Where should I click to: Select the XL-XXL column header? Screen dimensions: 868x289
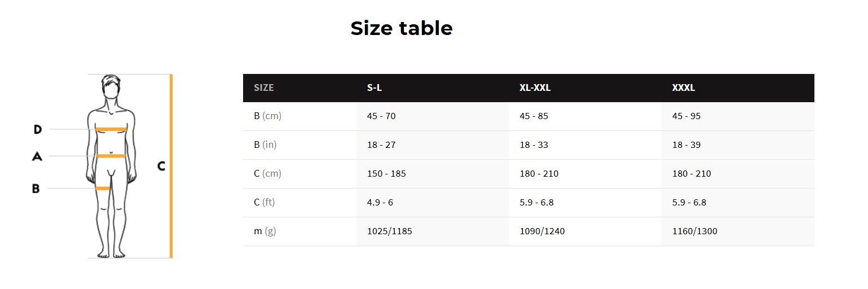tap(535, 88)
